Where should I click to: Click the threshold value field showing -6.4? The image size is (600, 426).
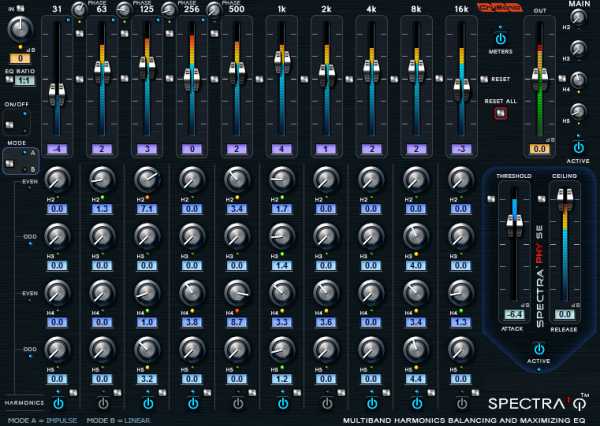click(x=514, y=315)
